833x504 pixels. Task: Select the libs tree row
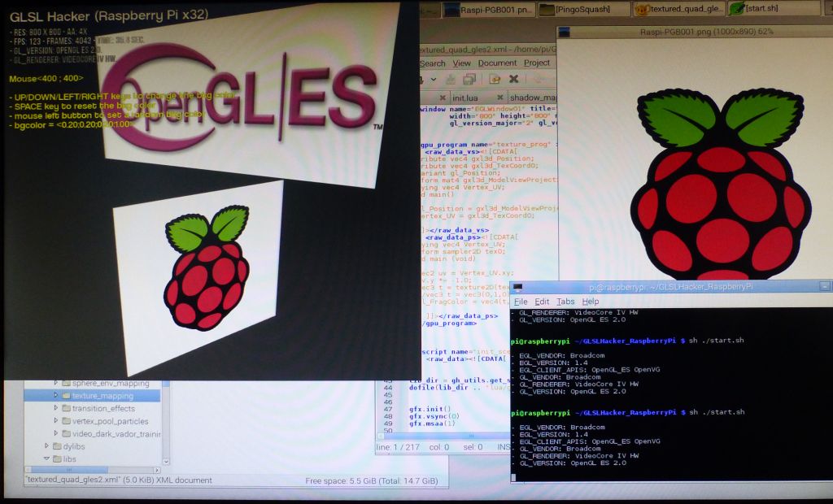[93, 458]
